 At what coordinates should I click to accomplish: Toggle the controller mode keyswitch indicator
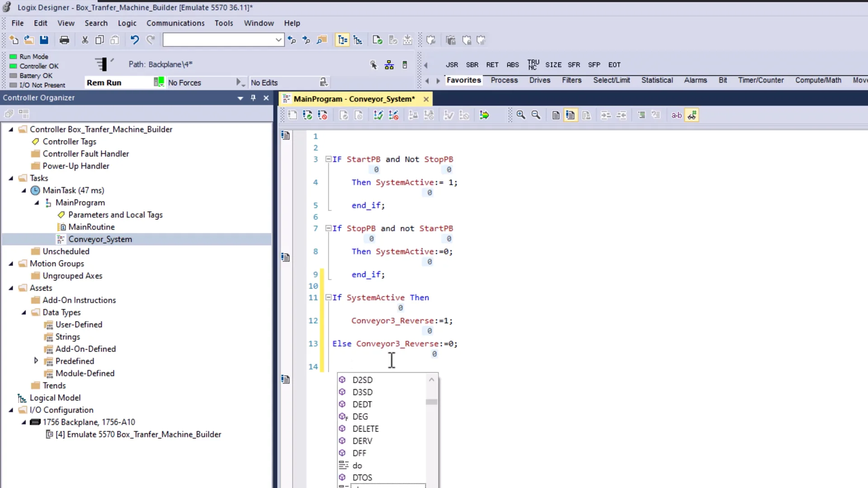[103, 64]
